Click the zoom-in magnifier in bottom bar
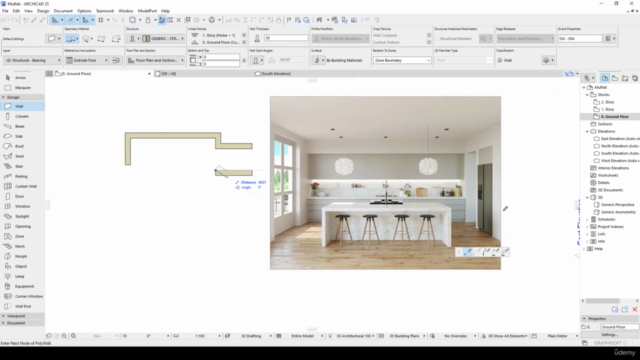 point(64,336)
